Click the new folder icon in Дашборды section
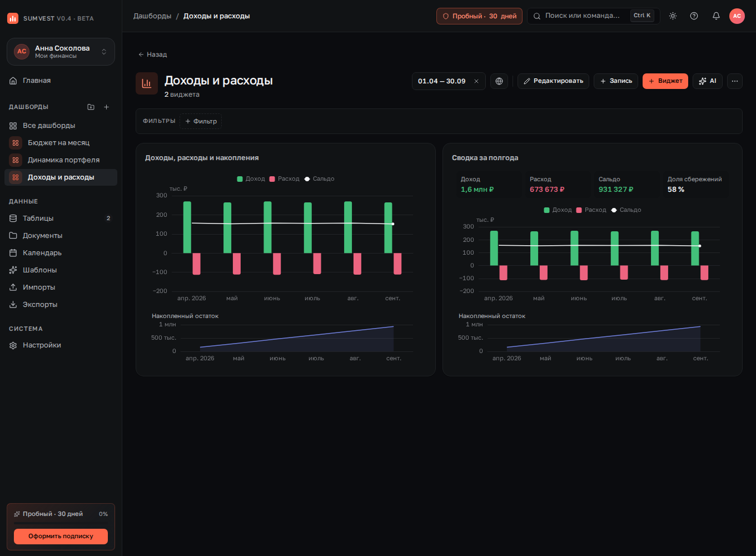Viewport: 756px width, 556px height. coord(91,107)
